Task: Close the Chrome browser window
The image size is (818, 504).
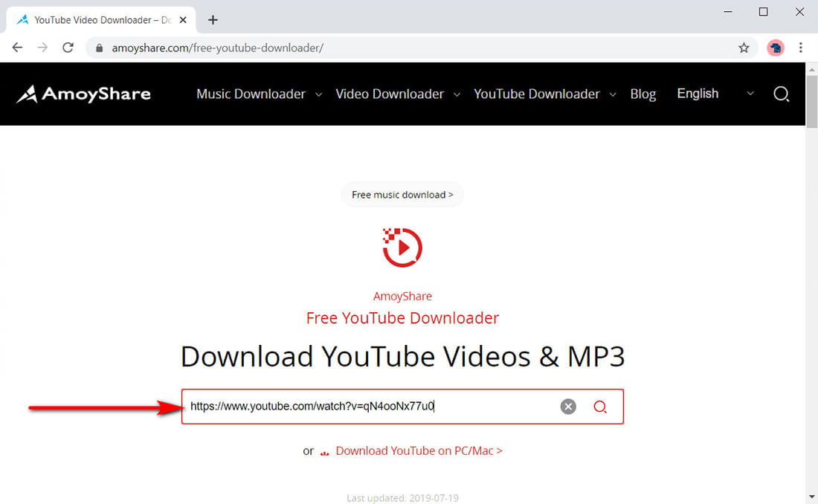Action: (799, 11)
